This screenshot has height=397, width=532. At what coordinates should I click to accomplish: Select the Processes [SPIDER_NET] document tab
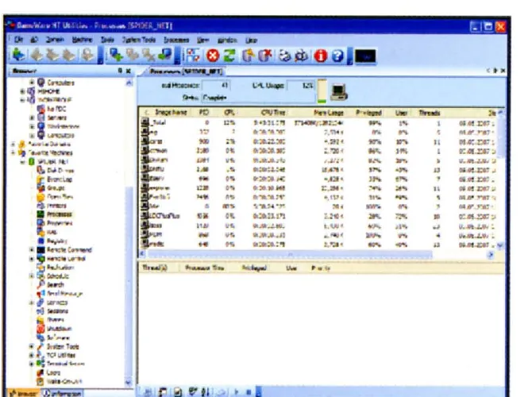click(x=186, y=71)
